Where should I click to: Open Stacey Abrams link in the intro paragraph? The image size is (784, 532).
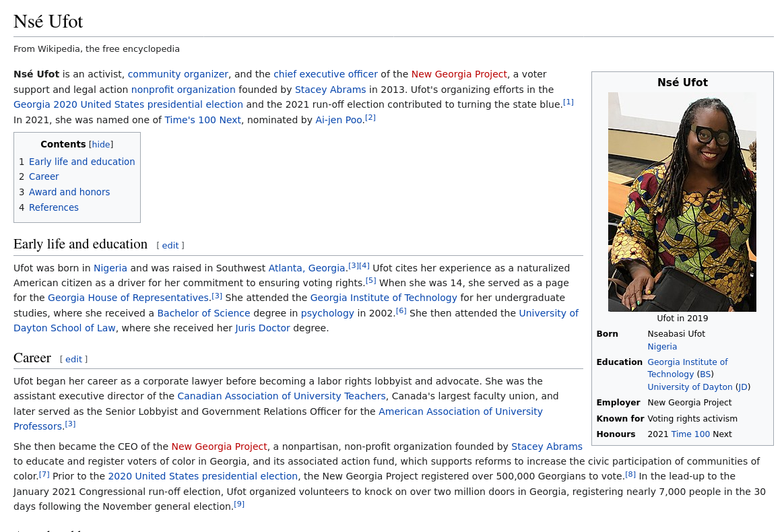(x=331, y=90)
